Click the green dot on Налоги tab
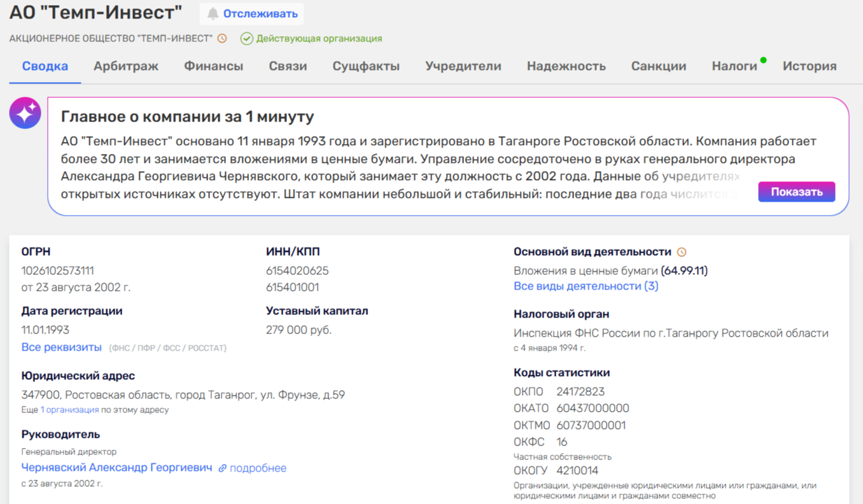Viewport: 863px width, 504px height. [763, 60]
